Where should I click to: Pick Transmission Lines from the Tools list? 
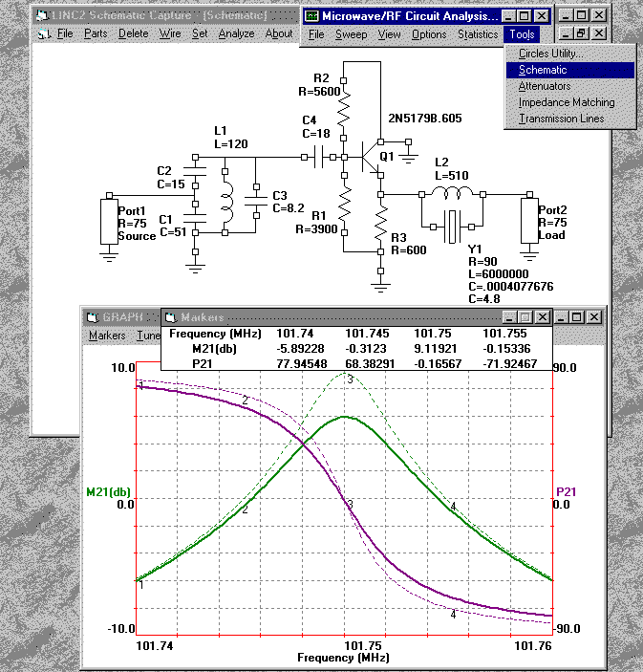click(561, 119)
